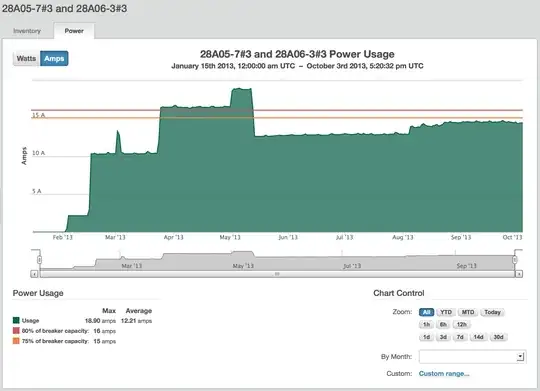540x391 pixels.
Task: Zoom chart to Today
Action: (x=492, y=312)
